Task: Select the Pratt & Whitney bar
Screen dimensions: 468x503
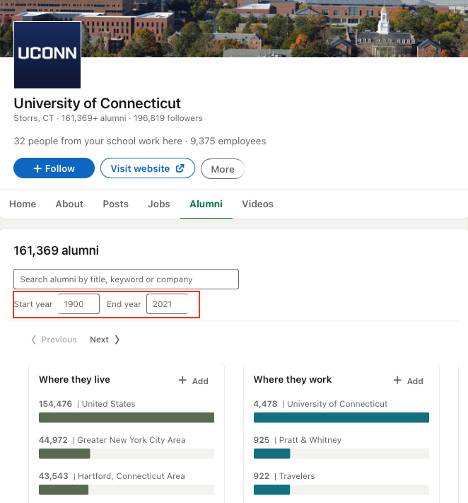Action: (x=341, y=453)
